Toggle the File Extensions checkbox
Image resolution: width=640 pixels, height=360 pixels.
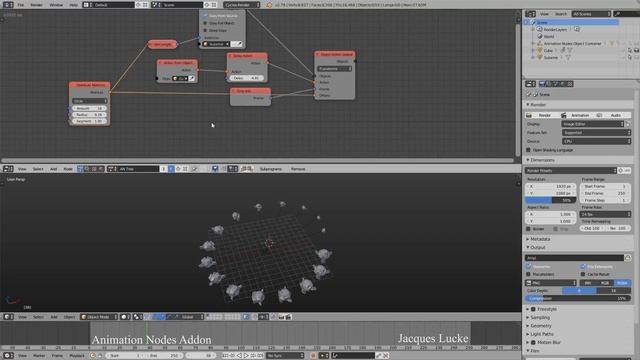[x=583, y=266]
